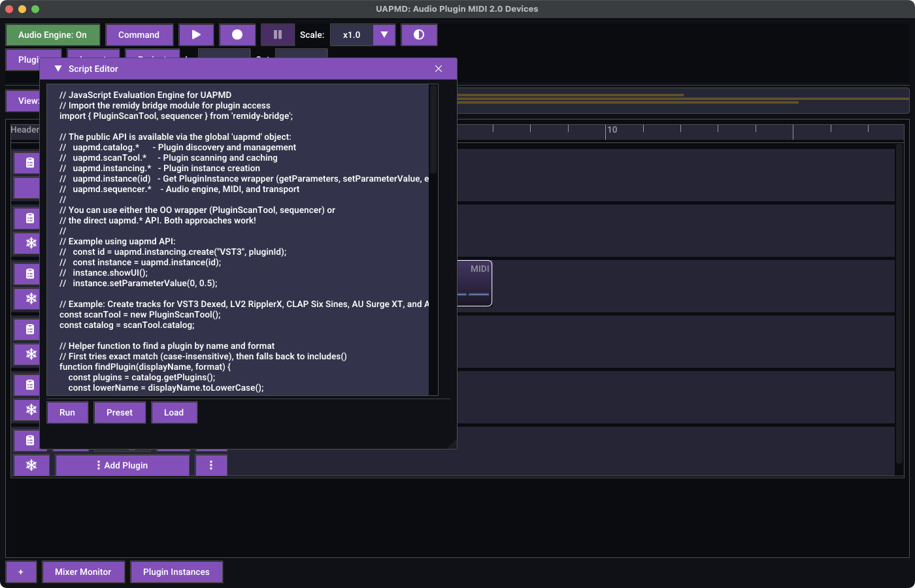Click the fourth track's clipboard icon

(x=27, y=329)
